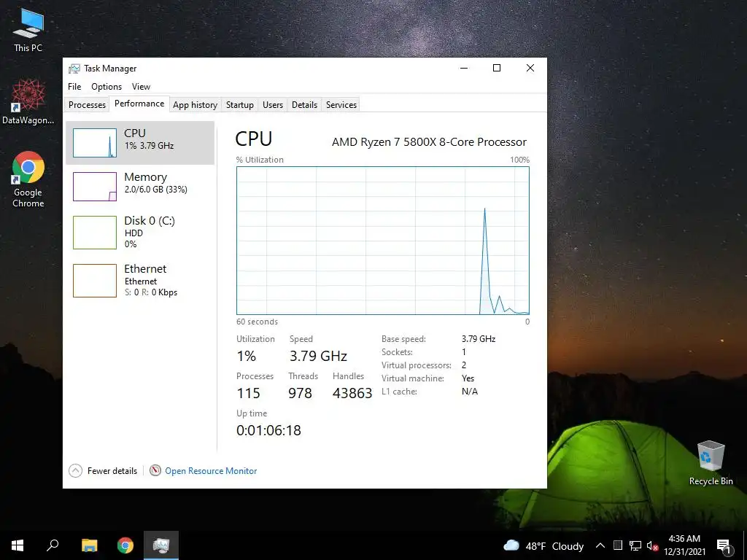Click the Virtual machine: Yes value
Image resolution: width=747 pixels, height=560 pixels.
click(x=468, y=378)
